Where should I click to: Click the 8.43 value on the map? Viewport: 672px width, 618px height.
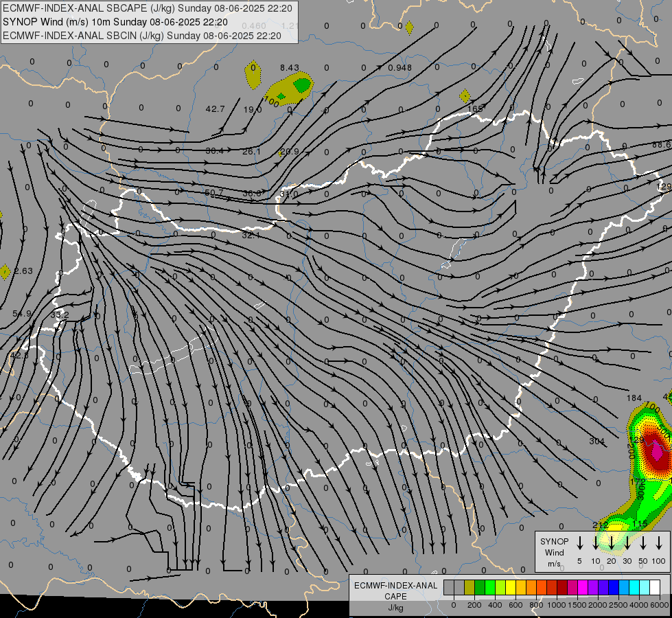pos(289,68)
